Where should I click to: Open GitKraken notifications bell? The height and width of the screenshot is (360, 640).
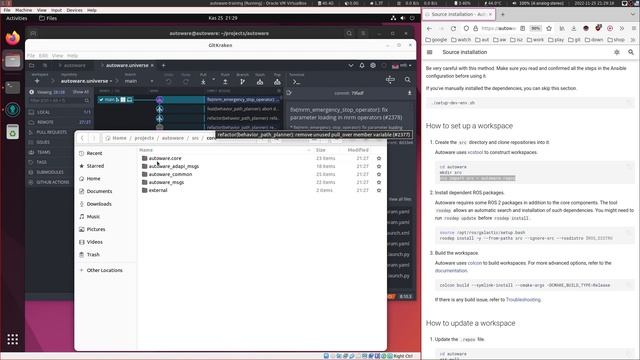click(362, 65)
